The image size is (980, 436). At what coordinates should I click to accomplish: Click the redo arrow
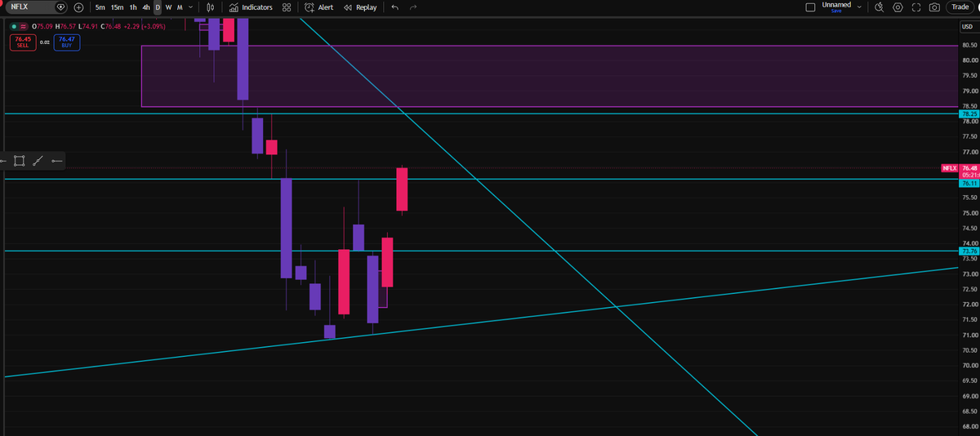[x=413, y=7]
